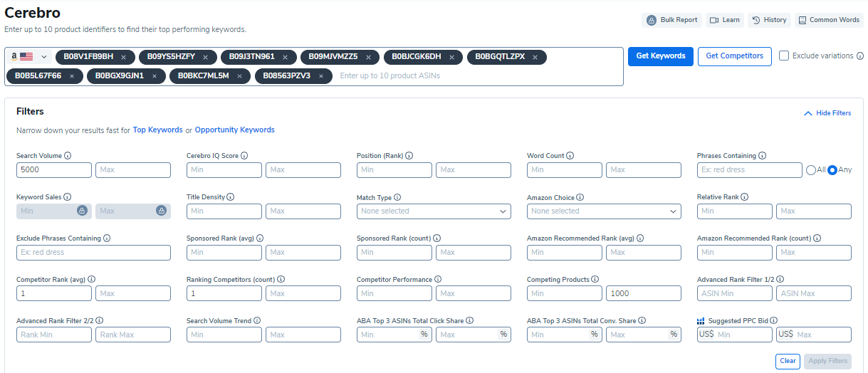This screenshot has height=373, width=868.
Task: Remove ASIN B09J3TN961 tag
Action: [x=285, y=57]
